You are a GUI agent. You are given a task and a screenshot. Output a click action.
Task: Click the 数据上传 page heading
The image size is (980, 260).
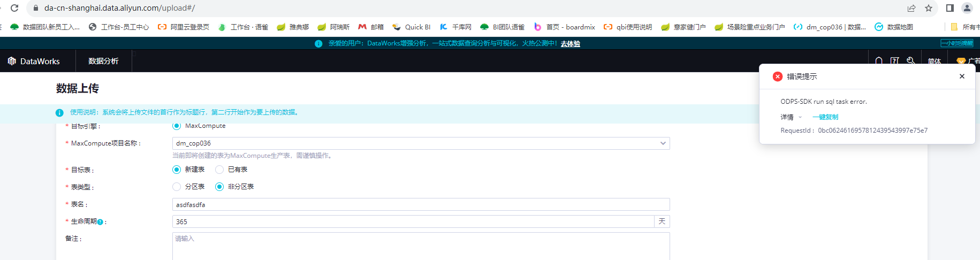click(x=78, y=88)
